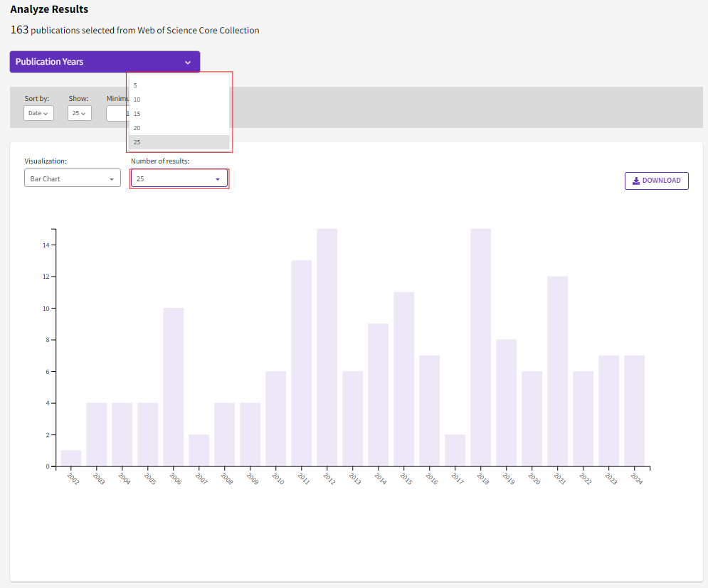Select the 2024 bar
The image size is (708, 588).
tap(635, 411)
